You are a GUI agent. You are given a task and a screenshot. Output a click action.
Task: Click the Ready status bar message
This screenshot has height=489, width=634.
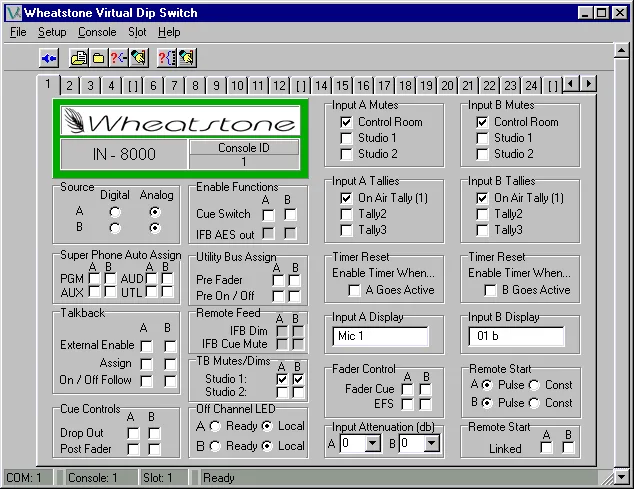click(219, 478)
